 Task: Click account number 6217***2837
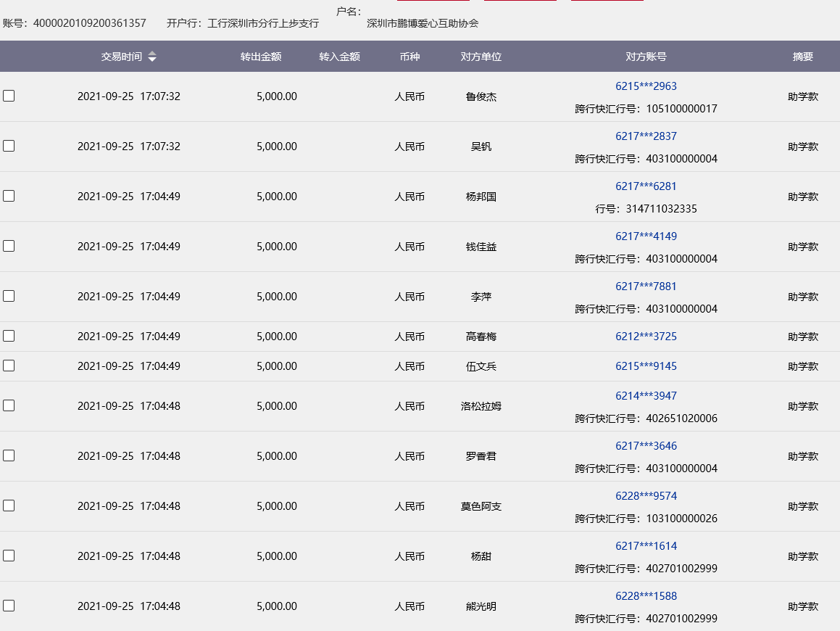[x=646, y=136]
